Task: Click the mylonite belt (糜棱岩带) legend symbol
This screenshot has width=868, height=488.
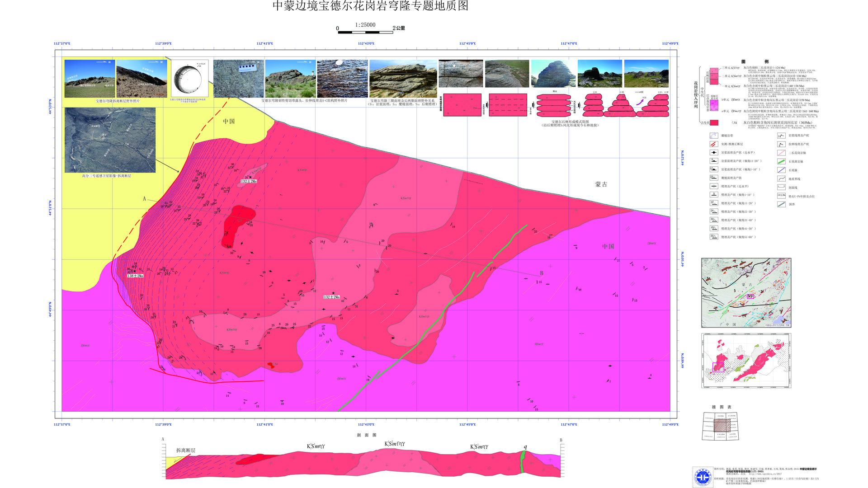Action: pos(714,136)
